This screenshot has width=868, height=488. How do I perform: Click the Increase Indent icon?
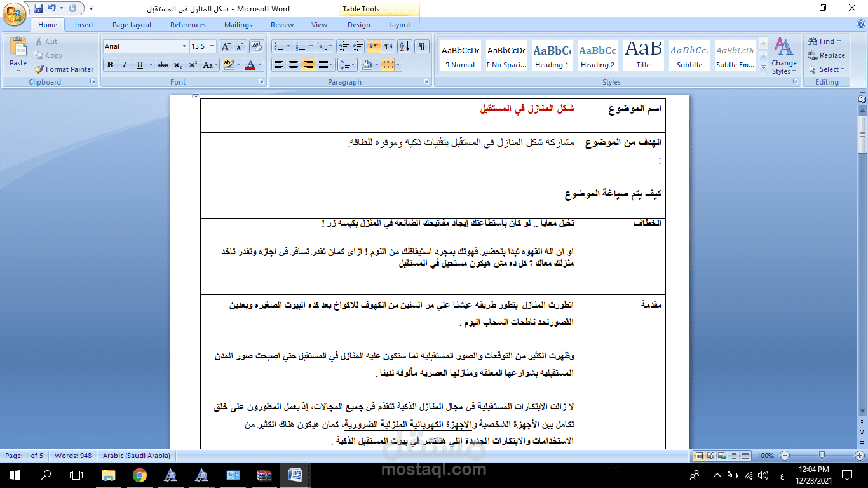pyautogui.click(x=358, y=46)
